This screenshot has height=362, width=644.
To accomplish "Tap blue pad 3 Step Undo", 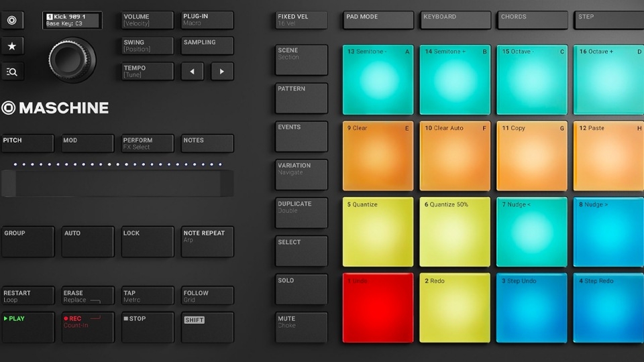I will tap(532, 308).
